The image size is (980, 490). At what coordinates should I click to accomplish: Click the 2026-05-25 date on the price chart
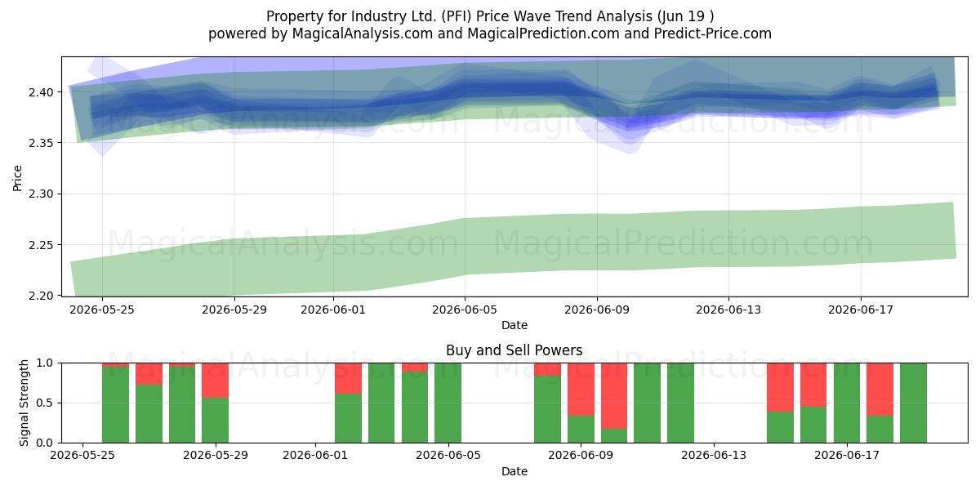(102, 310)
